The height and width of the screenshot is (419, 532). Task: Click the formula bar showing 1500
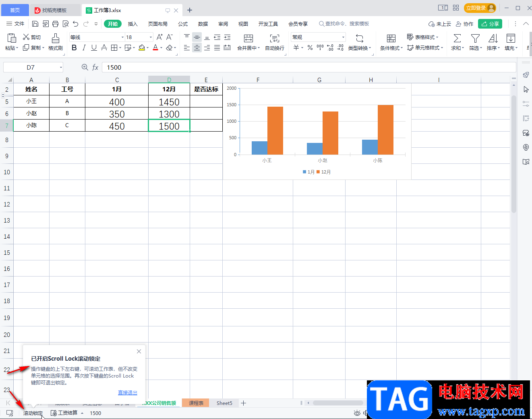point(309,67)
